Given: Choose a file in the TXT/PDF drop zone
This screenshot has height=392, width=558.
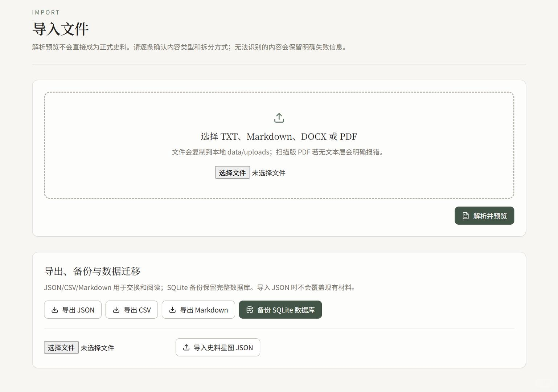Looking at the screenshot, I should coord(232,172).
